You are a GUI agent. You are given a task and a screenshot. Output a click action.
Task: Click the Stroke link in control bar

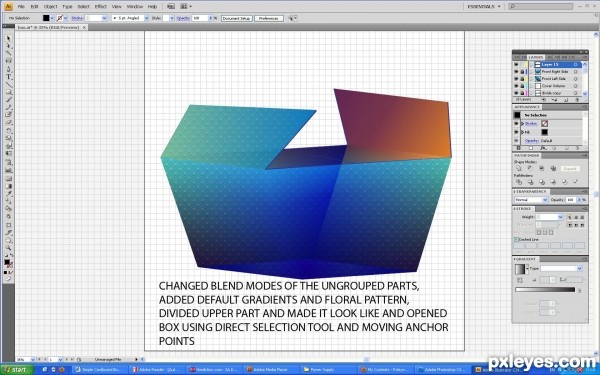coord(77,18)
